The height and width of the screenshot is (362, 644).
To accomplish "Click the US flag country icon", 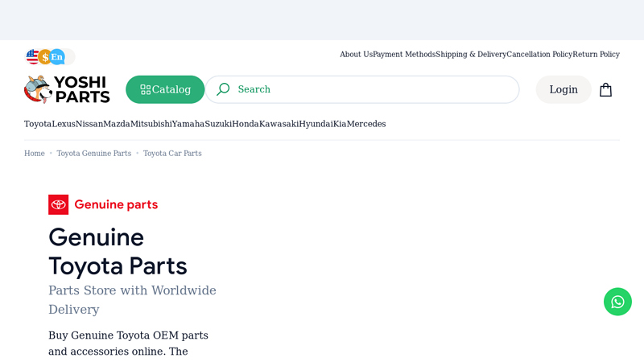I will tap(32, 56).
